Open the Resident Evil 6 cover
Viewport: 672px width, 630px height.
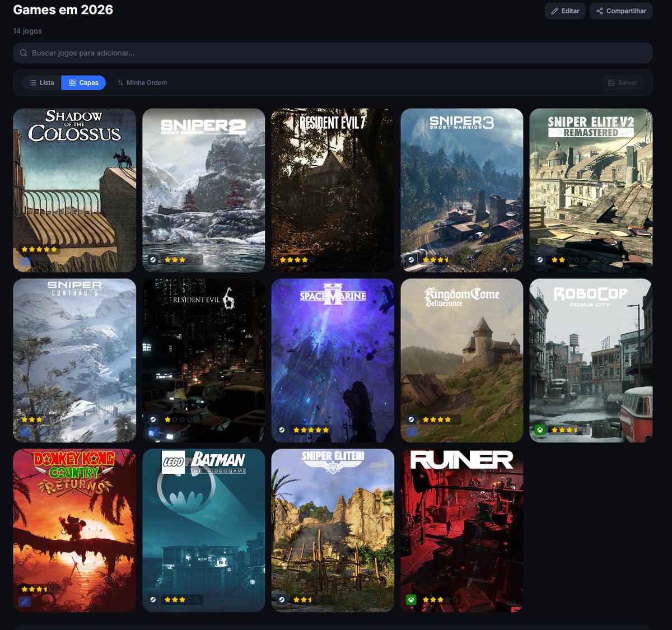click(204, 361)
